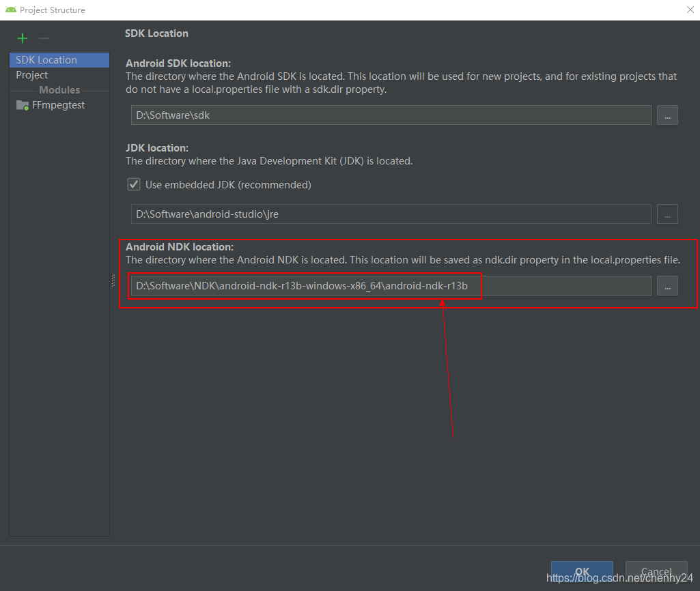Select SDK Location in the sidebar

pyautogui.click(x=59, y=60)
